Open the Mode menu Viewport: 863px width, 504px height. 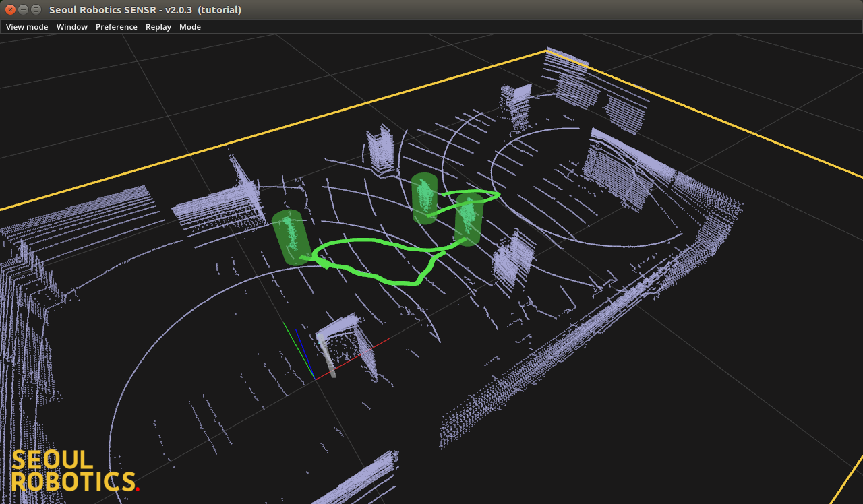pos(190,27)
